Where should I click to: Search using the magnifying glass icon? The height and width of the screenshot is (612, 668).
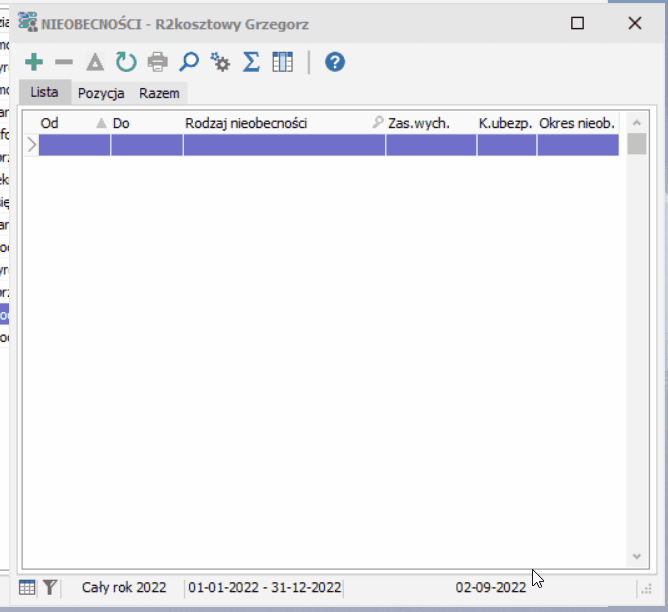[x=189, y=62]
